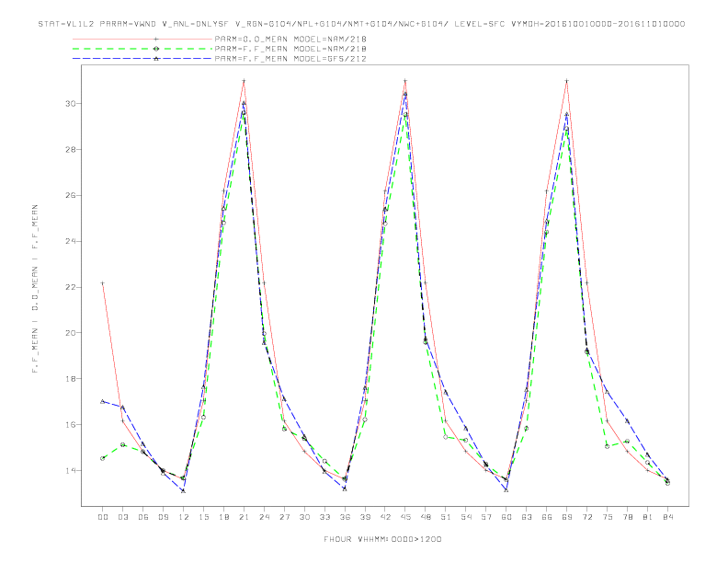Click red line plus marker at hour 00
The height and width of the screenshot is (563, 728).
point(103,283)
